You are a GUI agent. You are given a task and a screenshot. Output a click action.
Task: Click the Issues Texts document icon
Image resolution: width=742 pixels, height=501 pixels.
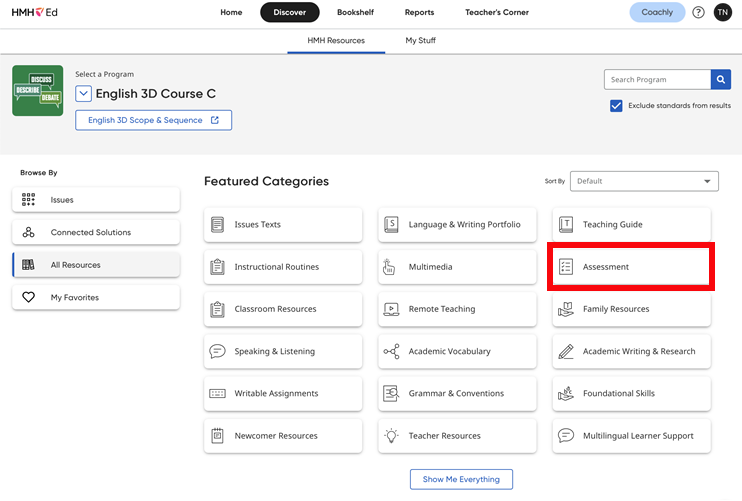tap(217, 224)
